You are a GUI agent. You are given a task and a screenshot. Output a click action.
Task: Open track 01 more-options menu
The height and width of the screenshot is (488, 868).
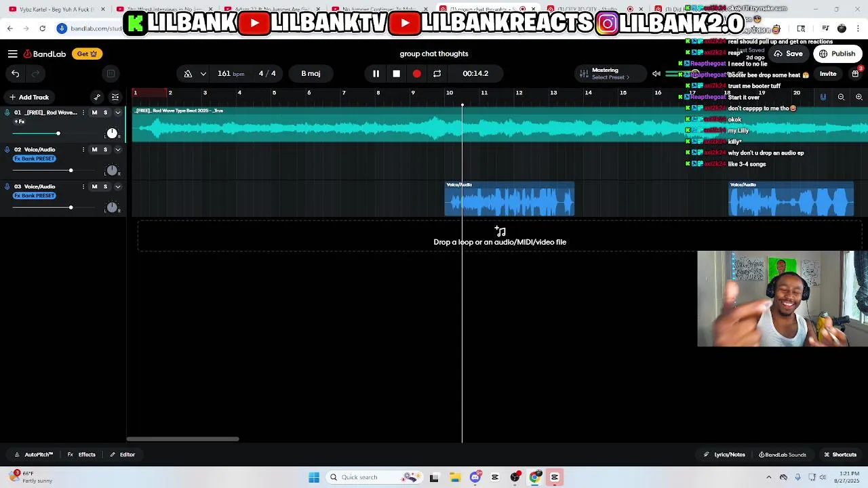click(x=83, y=113)
